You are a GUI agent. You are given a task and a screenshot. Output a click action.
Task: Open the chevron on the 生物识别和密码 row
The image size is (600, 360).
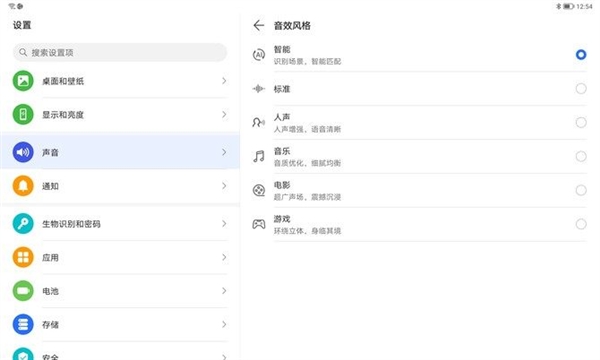pyautogui.click(x=224, y=223)
